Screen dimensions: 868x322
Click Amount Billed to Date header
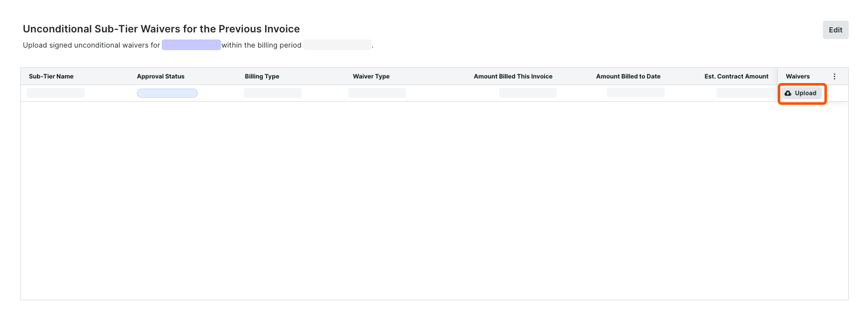tap(628, 76)
